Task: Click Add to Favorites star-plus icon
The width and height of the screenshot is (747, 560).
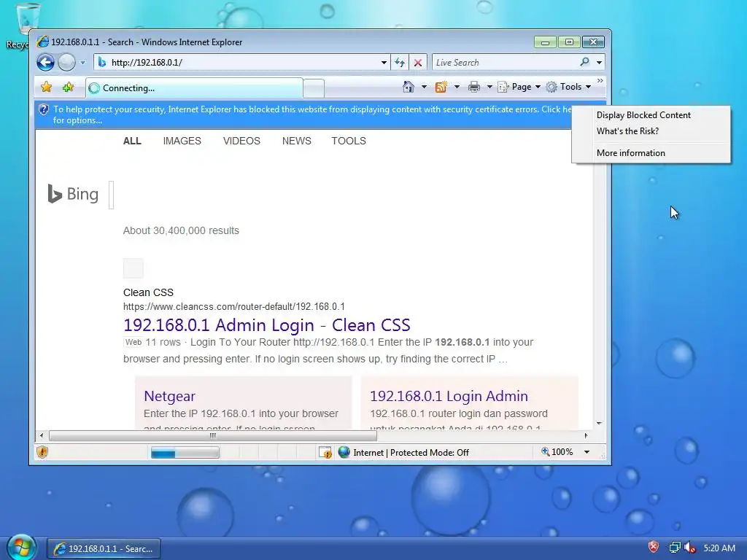Action: (68, 87)
